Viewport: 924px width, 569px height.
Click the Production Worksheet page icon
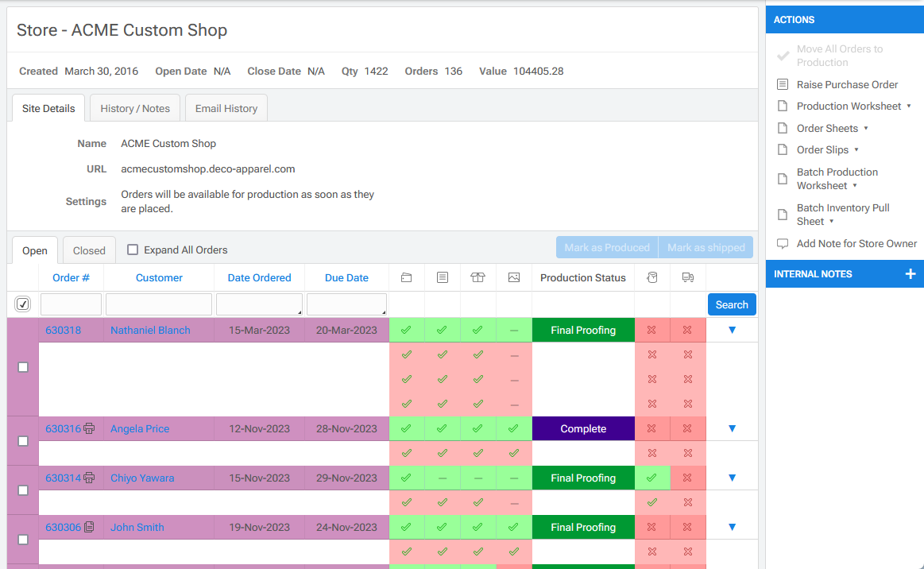783,106
